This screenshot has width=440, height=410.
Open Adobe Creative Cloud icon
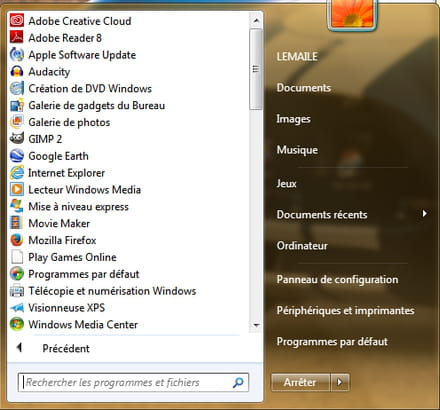point(17,21)
